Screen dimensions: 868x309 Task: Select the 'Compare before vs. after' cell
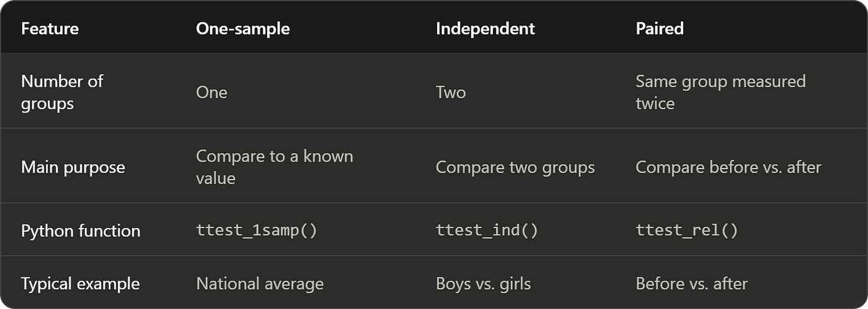coord(728,167)
